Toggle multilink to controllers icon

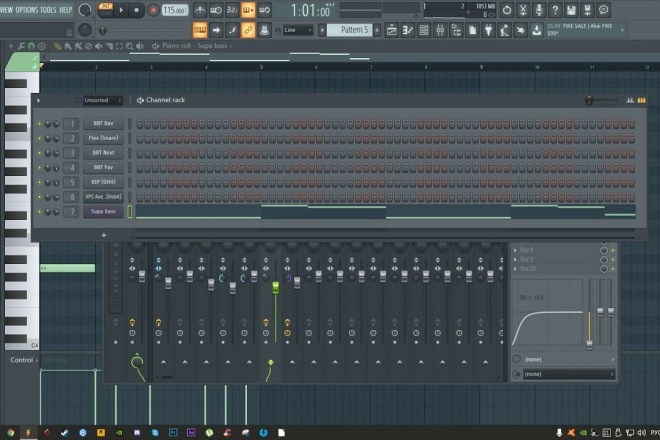coord(264,30)
